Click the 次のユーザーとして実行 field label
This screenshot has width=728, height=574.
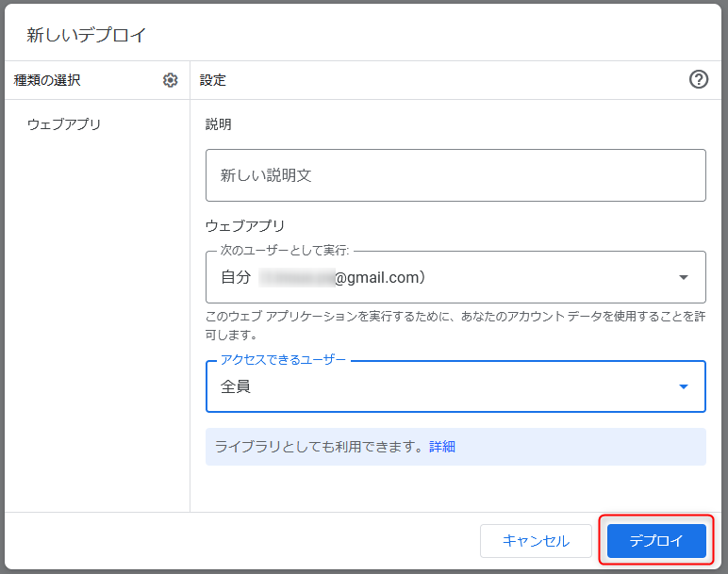tap(285, 251)
